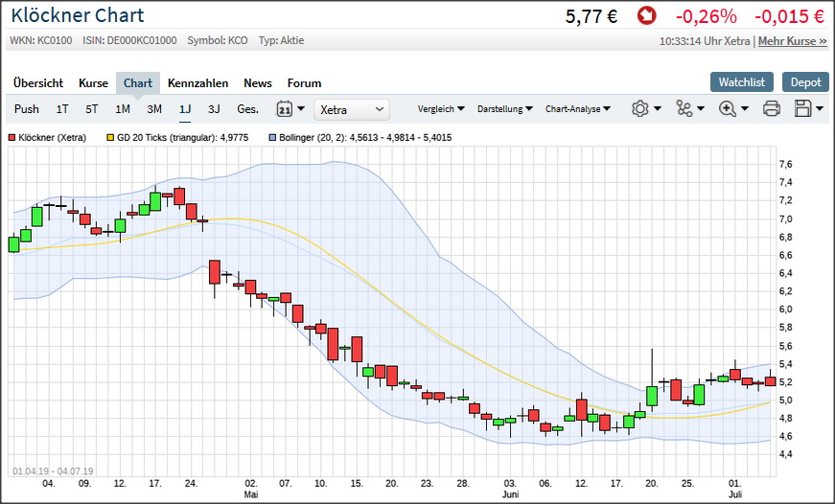This screenshot has height=504, width=835.
Task: Open the chart settings gear icon
Action: point(640,108)
